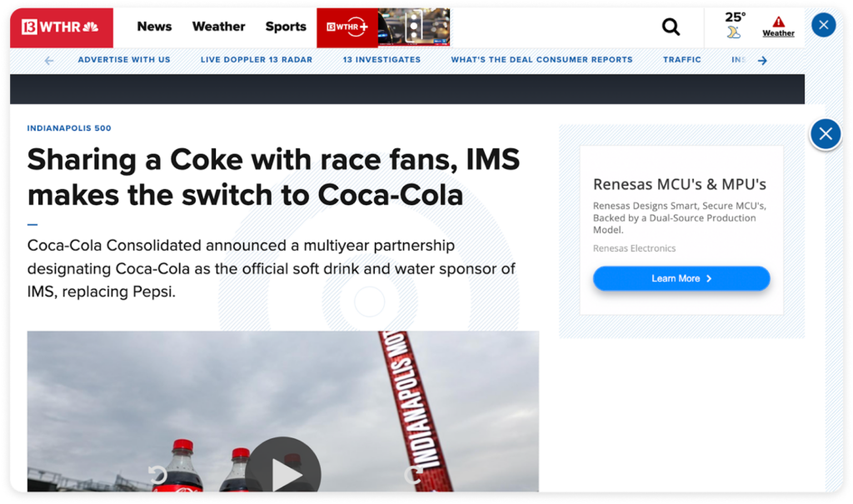Screen dimensions: 853x504
Task: Visit the Indianapolis 500 category link
Action: (70, 127)
